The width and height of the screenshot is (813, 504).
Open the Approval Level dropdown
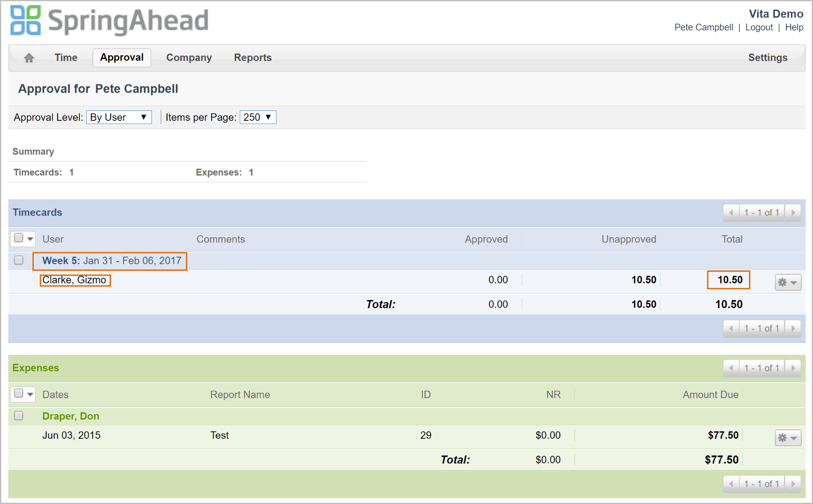(119, 117)
